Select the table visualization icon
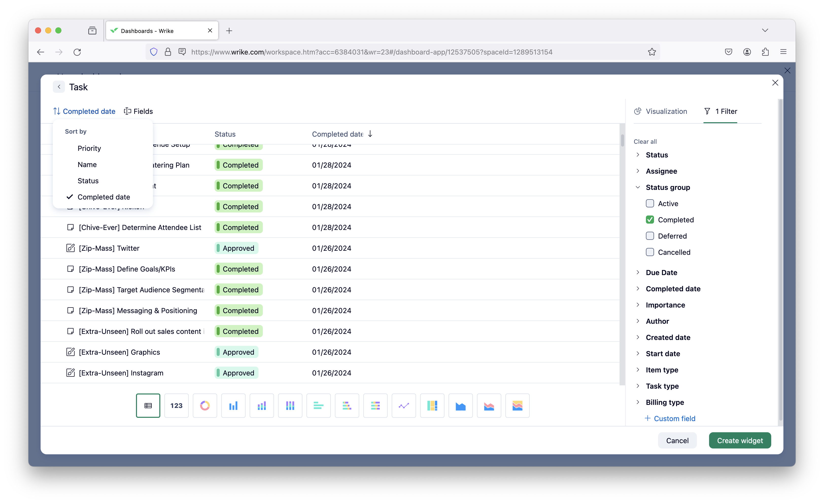 tap(148, 405)
